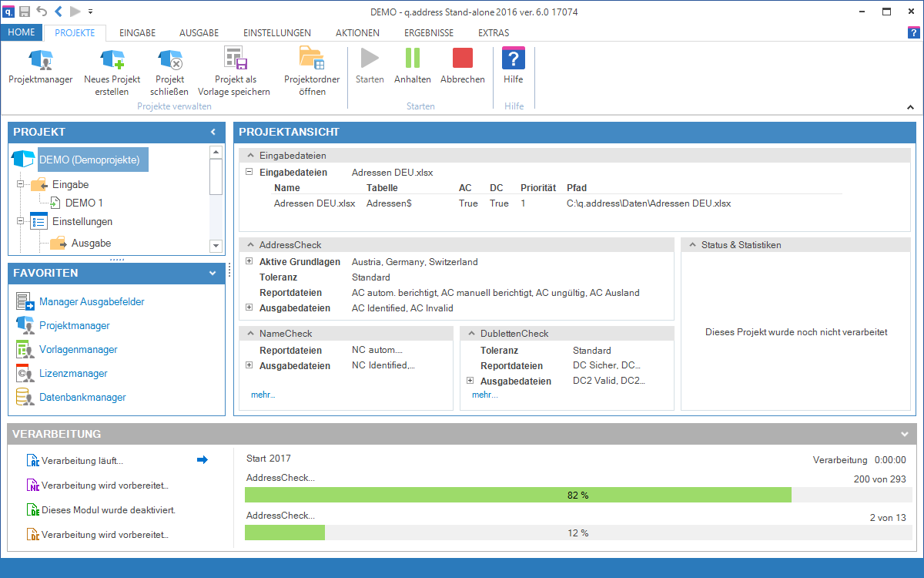Expand Ausgabedateien in the DublettenCheck section
This screenshot has height=578, width=924.
(470, 381)
